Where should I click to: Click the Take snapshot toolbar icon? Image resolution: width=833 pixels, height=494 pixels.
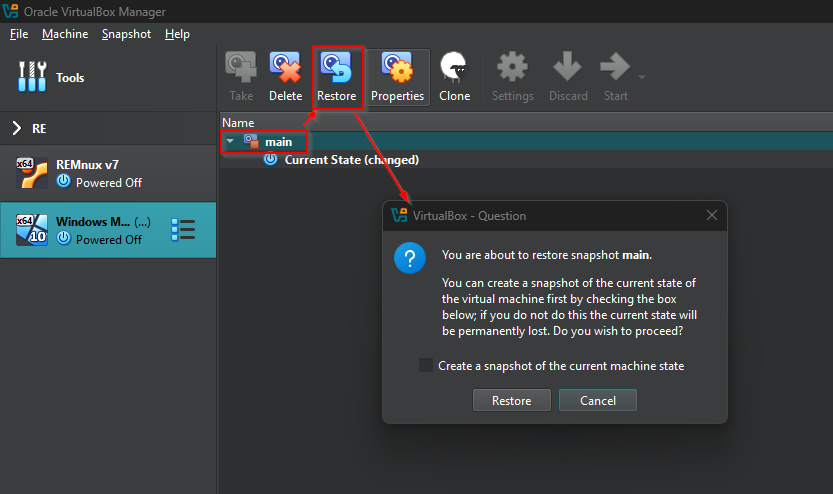click(241, 67)
